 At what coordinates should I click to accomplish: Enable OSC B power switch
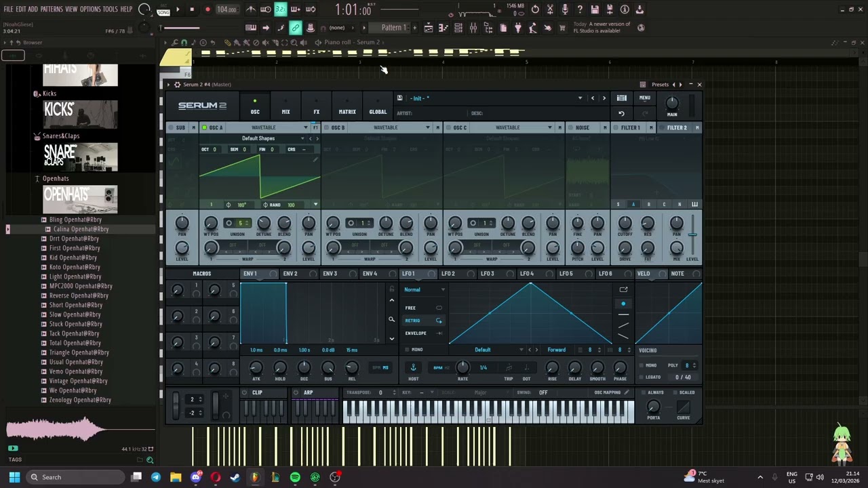point(326,127)
